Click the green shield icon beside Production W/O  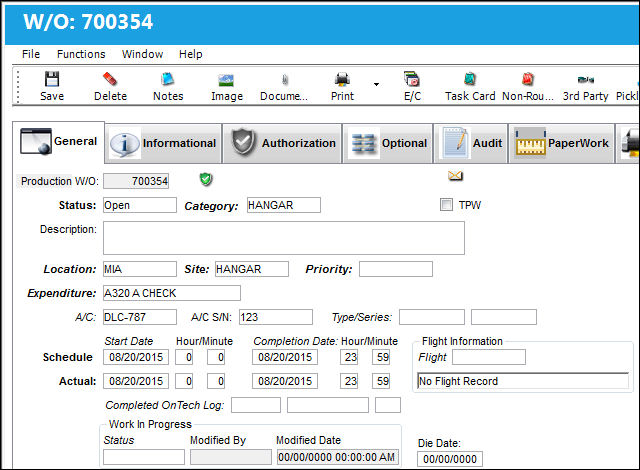tap(206, 179)
